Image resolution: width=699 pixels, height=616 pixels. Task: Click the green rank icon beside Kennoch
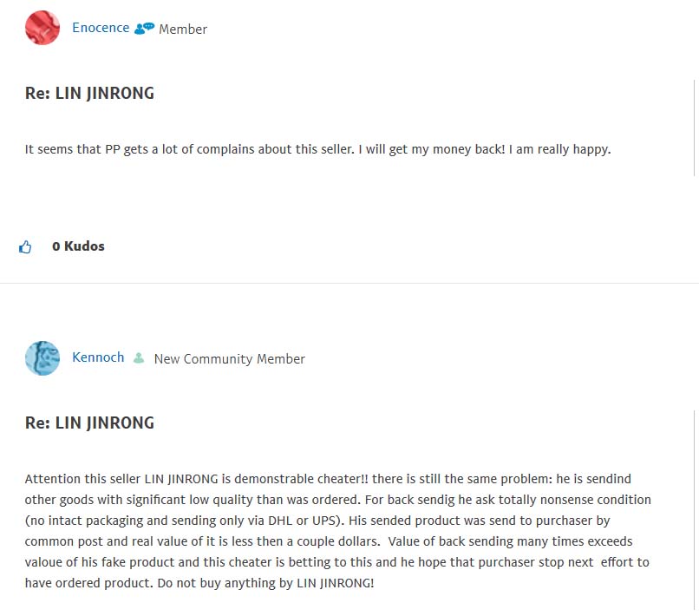point(139,358)
